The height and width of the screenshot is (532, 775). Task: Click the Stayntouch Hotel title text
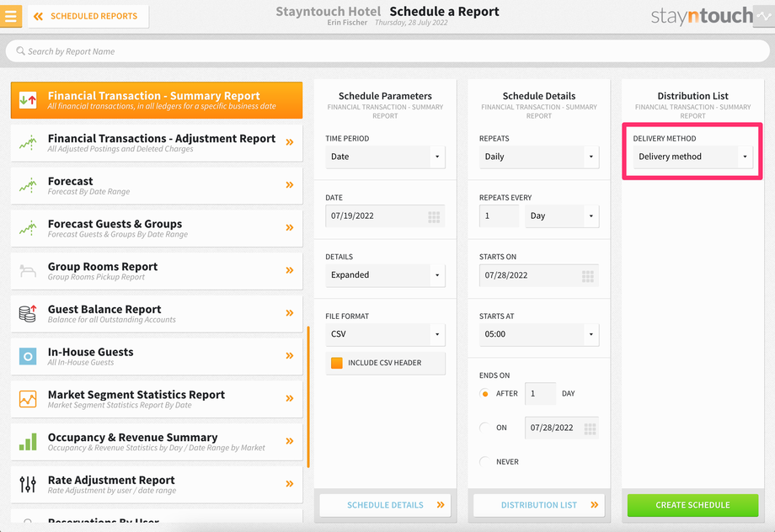pos(329,11)
